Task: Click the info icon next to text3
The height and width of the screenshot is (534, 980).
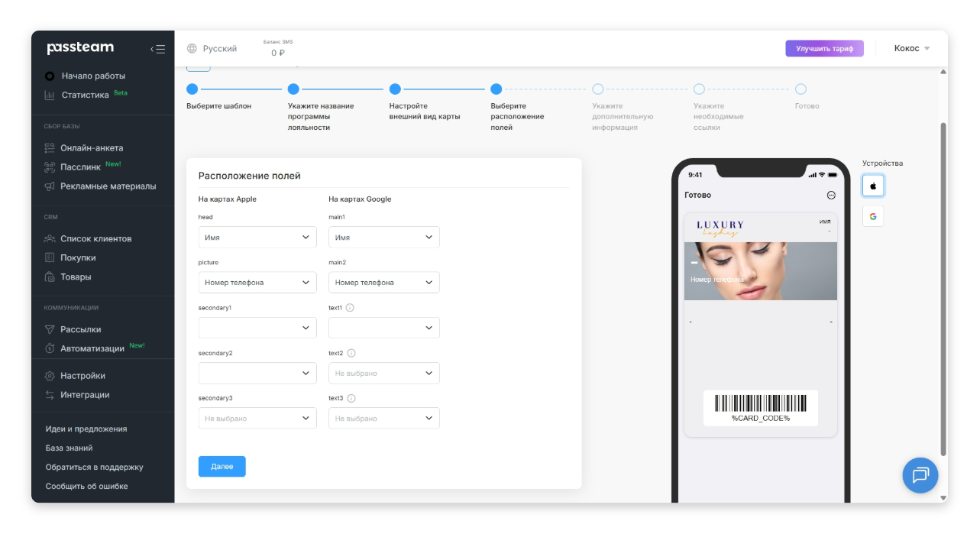Action: (x=351, y=398)
